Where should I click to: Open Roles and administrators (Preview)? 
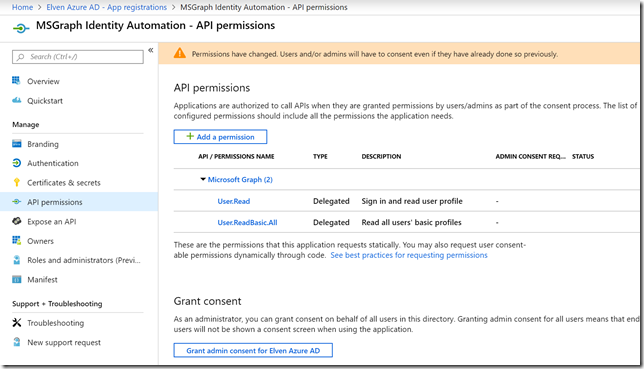[x=84, y=260]
